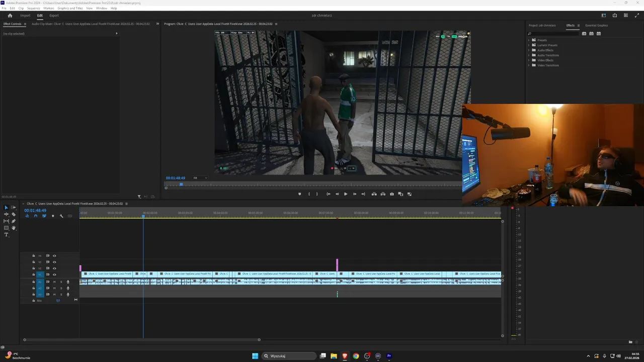Expand the Audio Transitions folder
Screen dimensions: 644x362
pyautogui.click(x=529, y=55)
